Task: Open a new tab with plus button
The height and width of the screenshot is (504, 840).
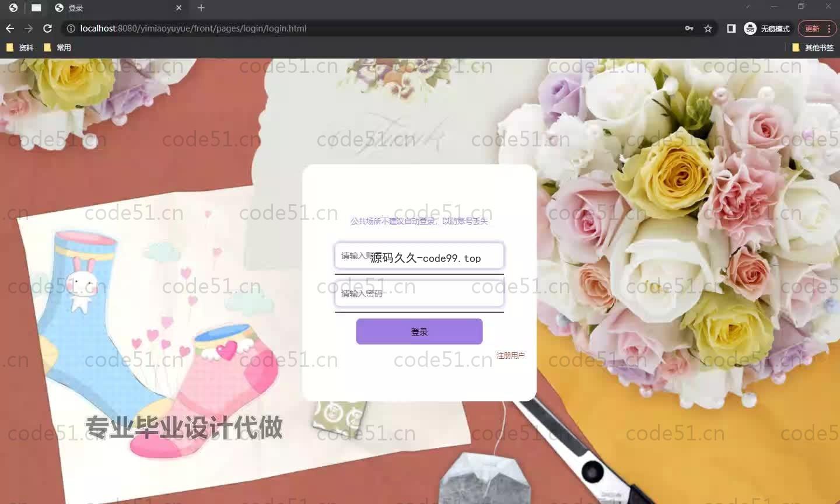Action: click(201, 8)
